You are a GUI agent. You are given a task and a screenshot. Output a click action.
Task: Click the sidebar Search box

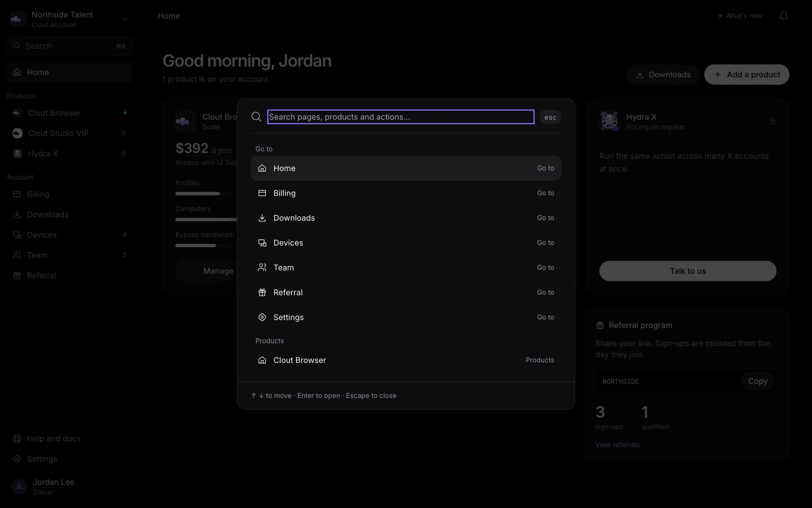pyautogui.click(x=69, y=46)
